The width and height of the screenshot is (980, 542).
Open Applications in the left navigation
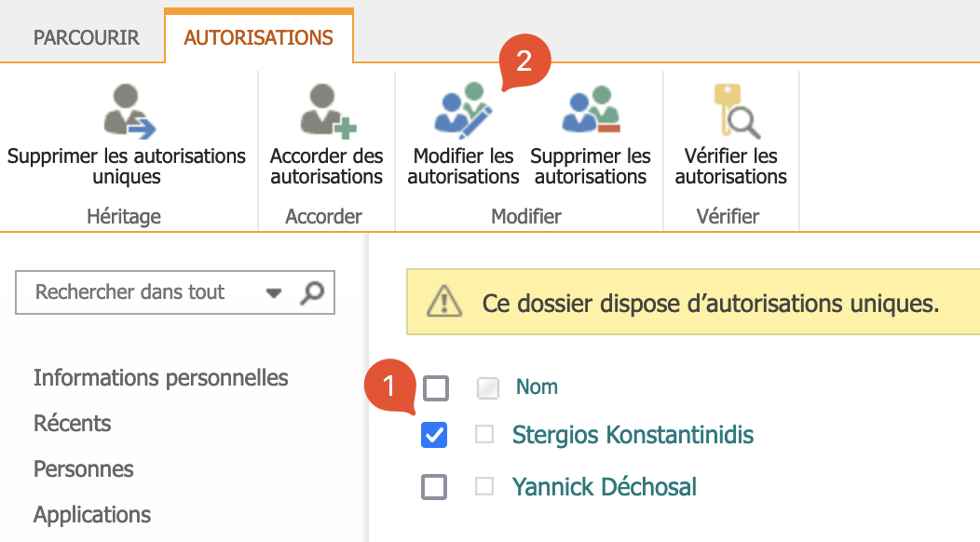tap(92, 515)
